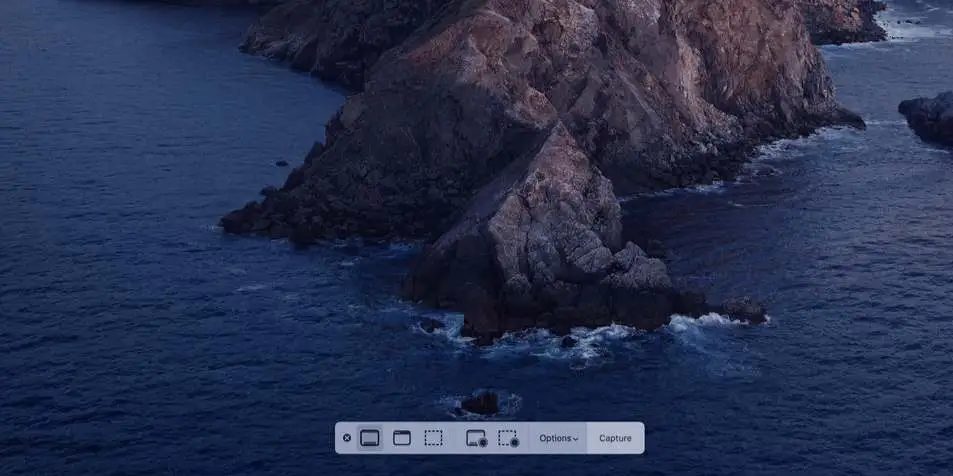Image resolution: width=953 pixels, height=476 pixels.
Task: Switch to Record Selected Portion mode
Action: [508, 438]
